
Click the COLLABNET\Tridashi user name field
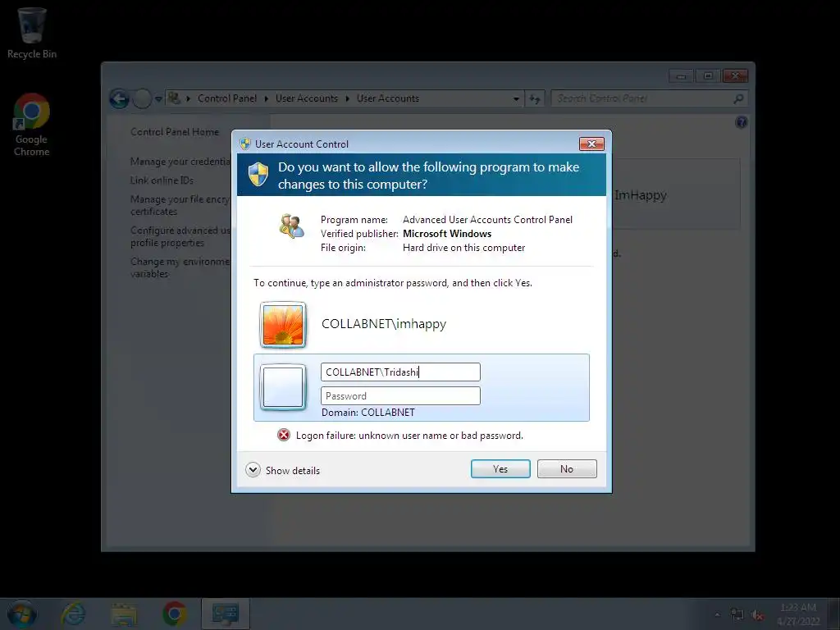pos(400,372)
